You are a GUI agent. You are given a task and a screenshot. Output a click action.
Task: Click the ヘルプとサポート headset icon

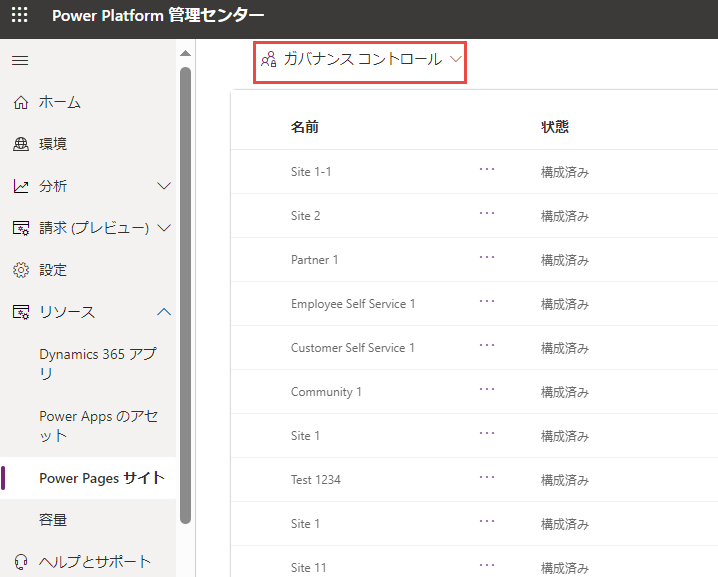pyautogui.click(x=21, y=561)
